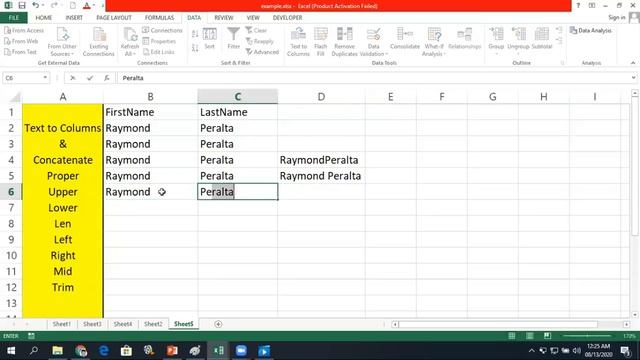
Task: Expand the formula bar
Action: pos(633,78)
